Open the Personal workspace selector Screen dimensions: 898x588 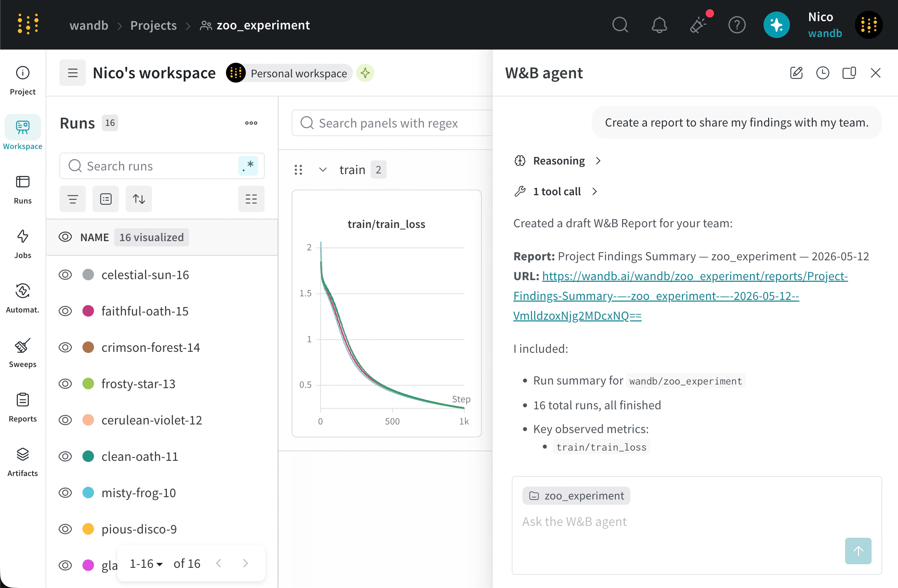click(289, 73)
